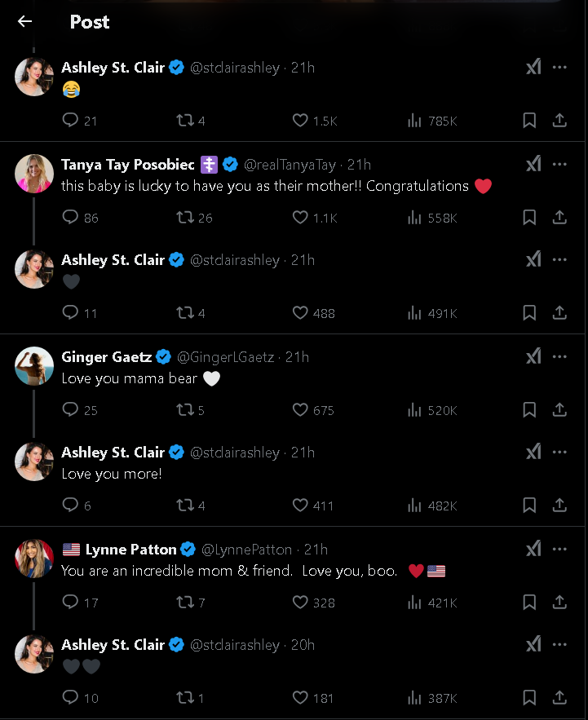Reply to Tanya Tay Posobiec's congratulations post
The image size is (588, 720).
71,218
